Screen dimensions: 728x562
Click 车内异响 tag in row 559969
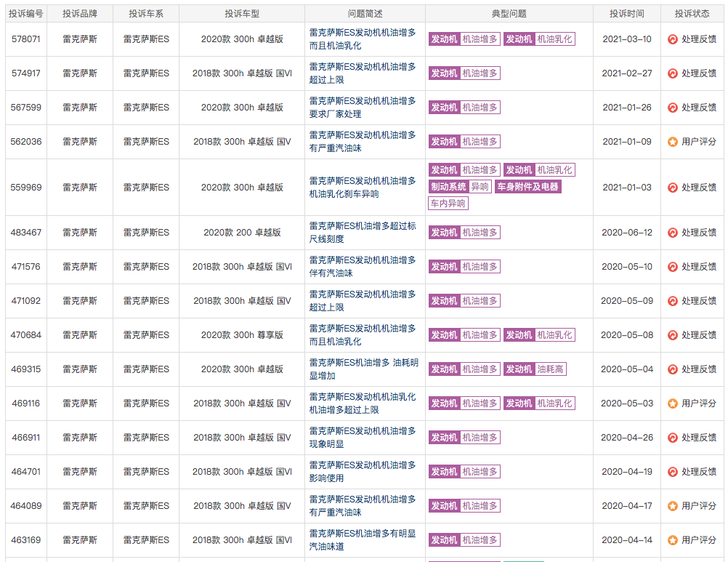coord(448,204)
